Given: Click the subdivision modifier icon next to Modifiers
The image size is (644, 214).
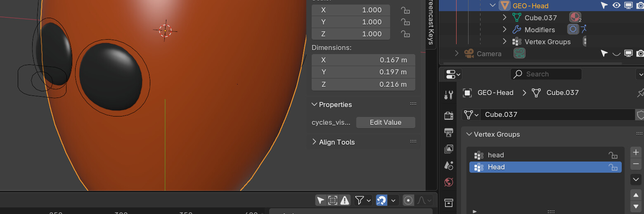Looking at the screenshot, I should point(573,29).
